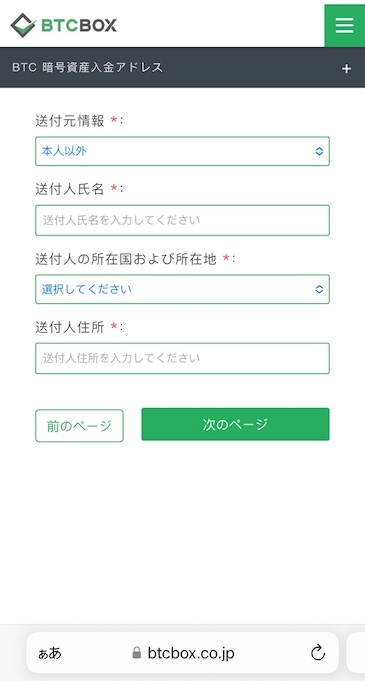Click the BTCBOX logo
Screen dimensions: 365x681
(x=63, y=25)
